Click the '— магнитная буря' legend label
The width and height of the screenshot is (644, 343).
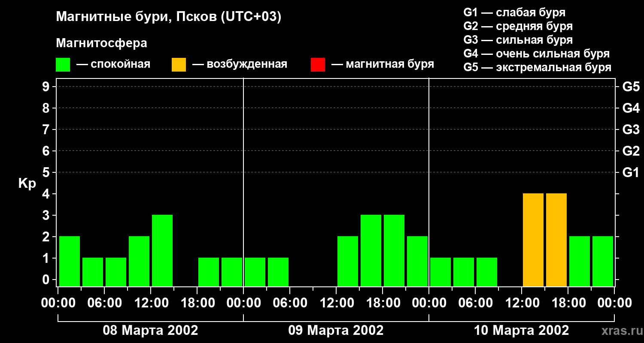click(383, 64)
